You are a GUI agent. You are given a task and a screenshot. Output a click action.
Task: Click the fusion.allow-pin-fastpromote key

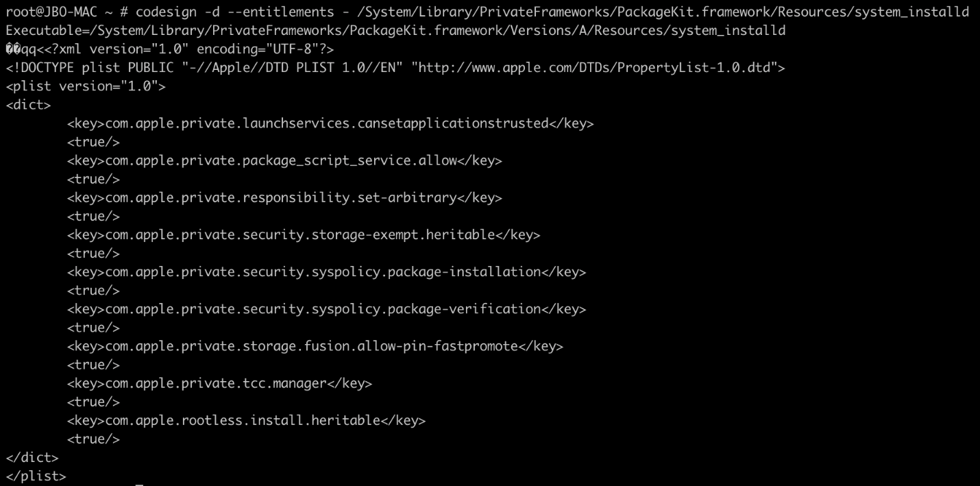coord(315,345)
